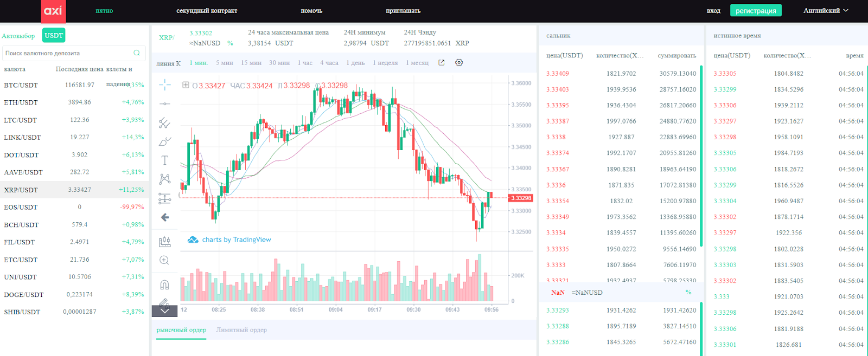The image size is (868, 356).
Task: Click the search magnifier icon
Action: (x=137, y=53)
